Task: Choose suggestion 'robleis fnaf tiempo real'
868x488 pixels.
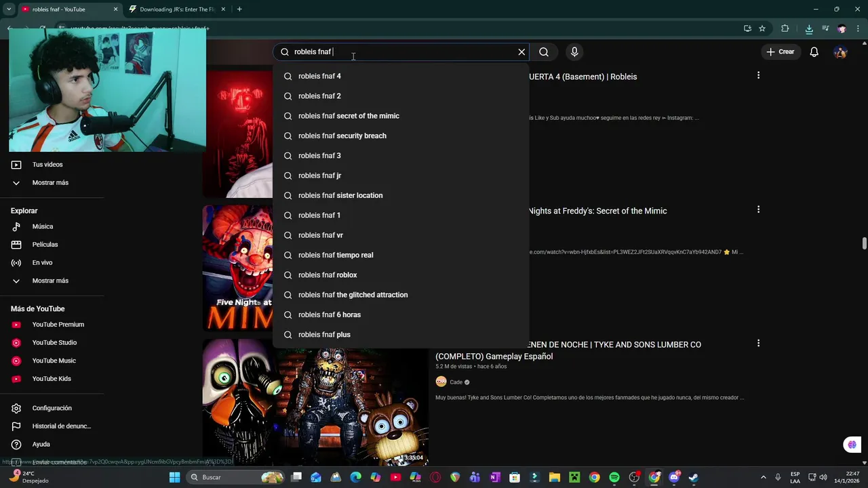Action: 401,255
